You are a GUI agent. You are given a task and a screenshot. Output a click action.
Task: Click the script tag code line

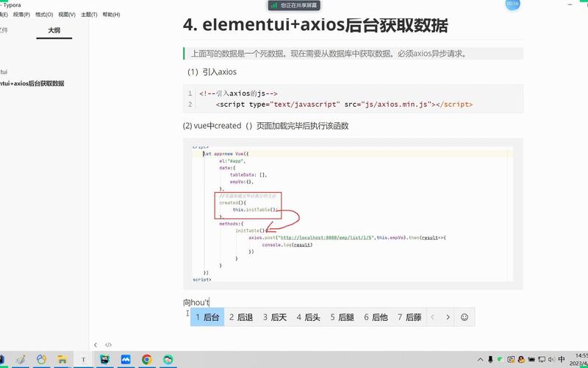click(x=344, y=105)
